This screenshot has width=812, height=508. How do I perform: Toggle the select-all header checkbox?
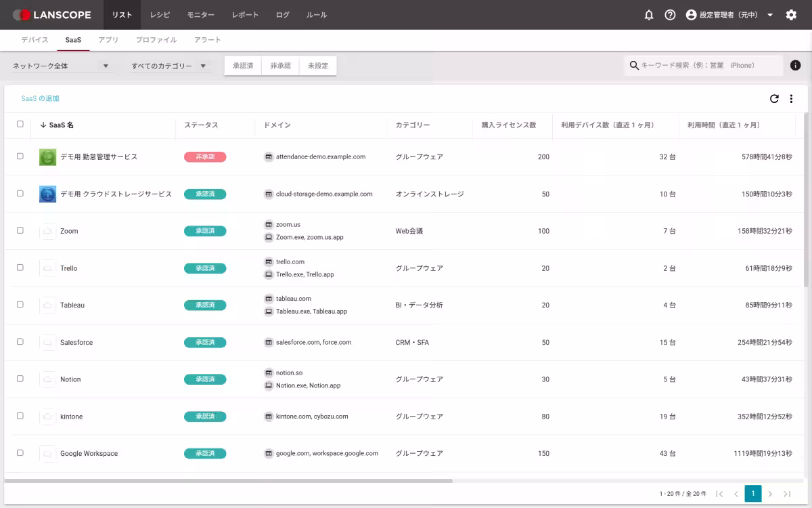click(x=20, y=124)
